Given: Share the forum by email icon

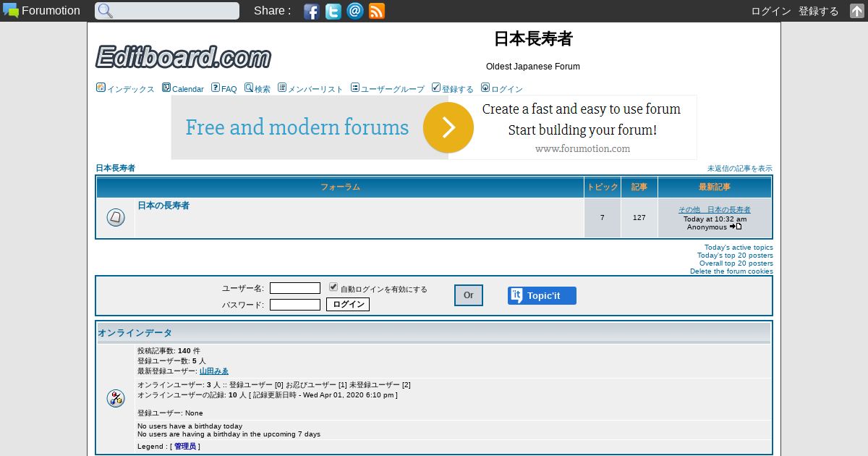Looking at the screenshot, I should [x=355, y=11].
